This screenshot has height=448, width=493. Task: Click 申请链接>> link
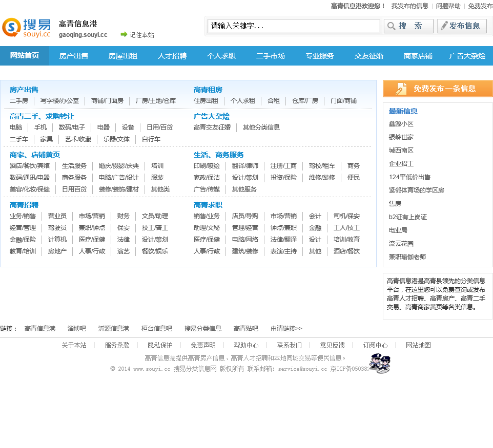(286, 329)
